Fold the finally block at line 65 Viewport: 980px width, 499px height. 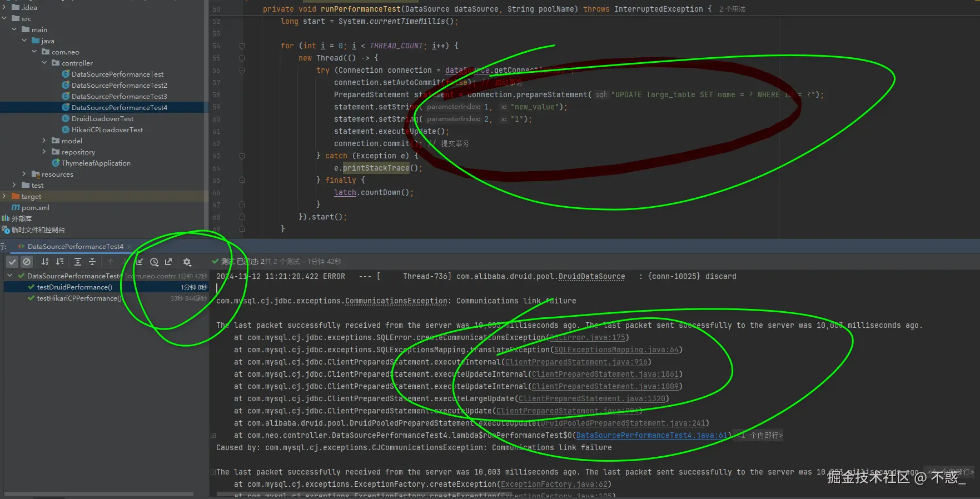coord(242,181)
